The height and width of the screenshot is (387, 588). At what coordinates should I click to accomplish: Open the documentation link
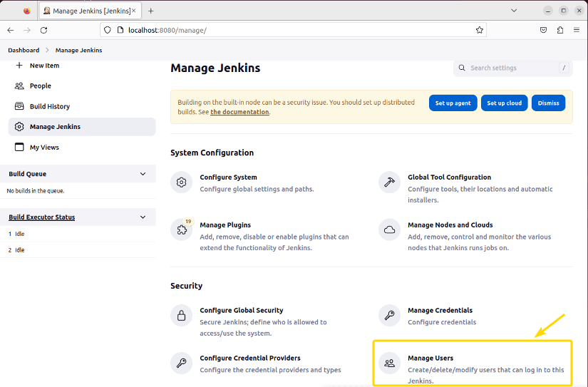click(x=239, y=112)
